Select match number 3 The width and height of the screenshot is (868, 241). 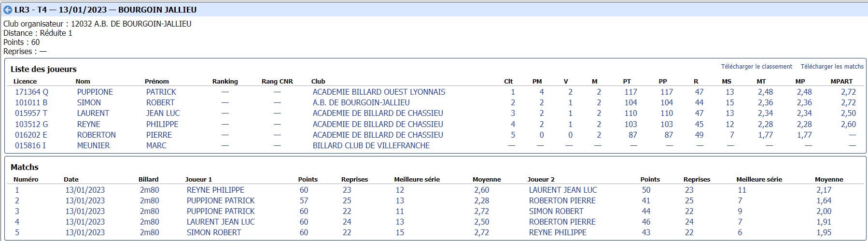(x=17, y=211)
